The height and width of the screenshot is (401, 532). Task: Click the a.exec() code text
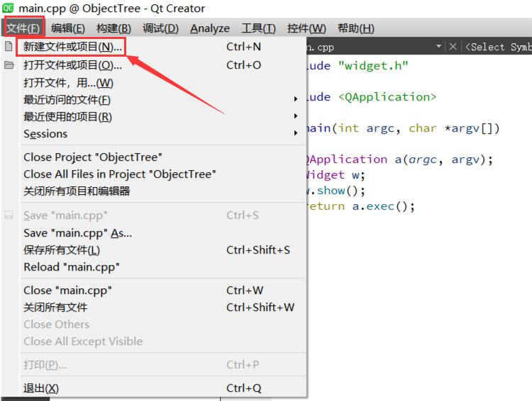(379, 206)
